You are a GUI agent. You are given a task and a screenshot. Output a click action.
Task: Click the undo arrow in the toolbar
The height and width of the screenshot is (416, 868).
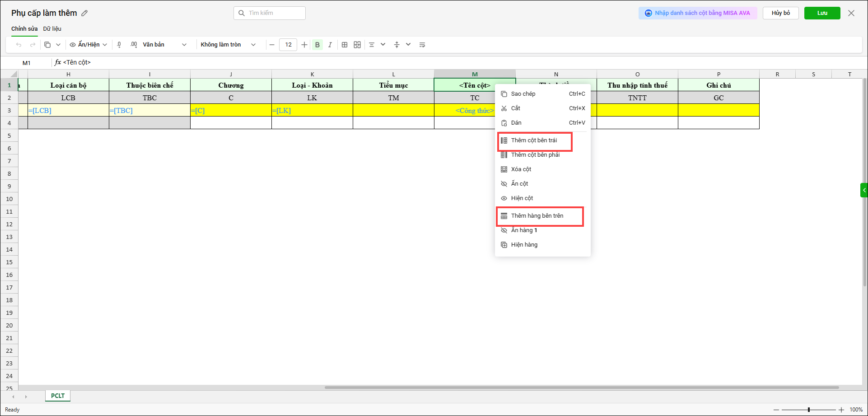point(19,45)
